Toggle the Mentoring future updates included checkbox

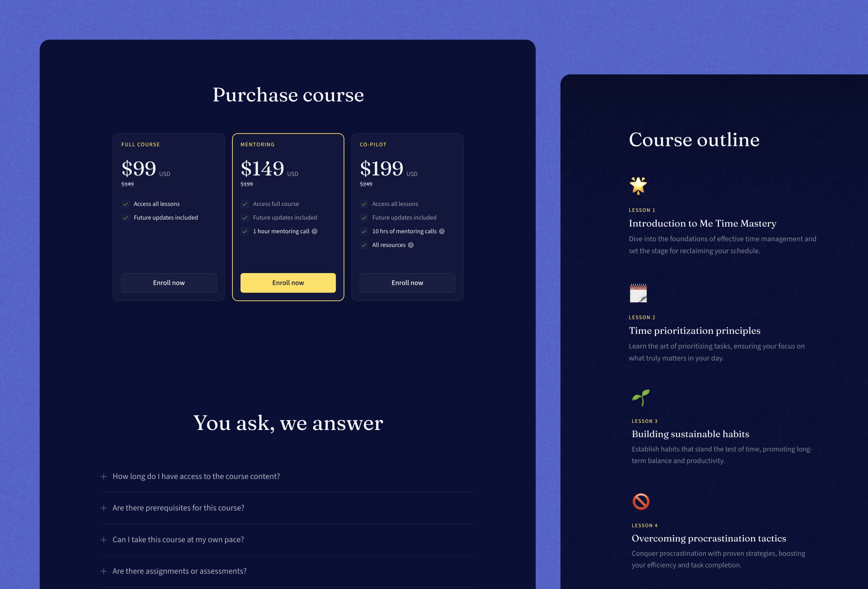pos(245,218)
